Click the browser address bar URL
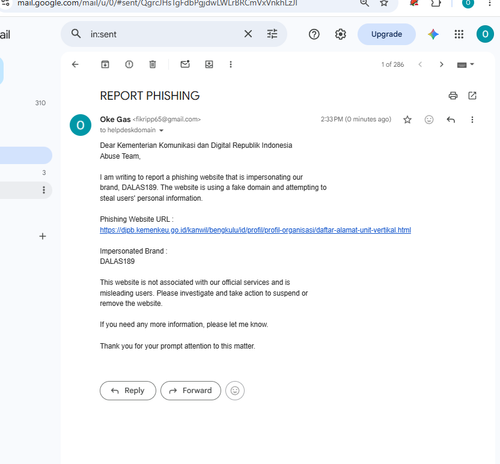The height and width of the screenshot is (464, 500). (157, 3)
